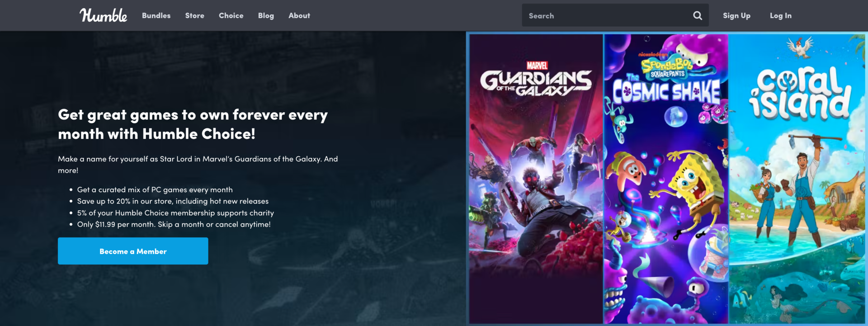Click 'Get a curated mix of PC games' bullet

[x=155, y=189]
